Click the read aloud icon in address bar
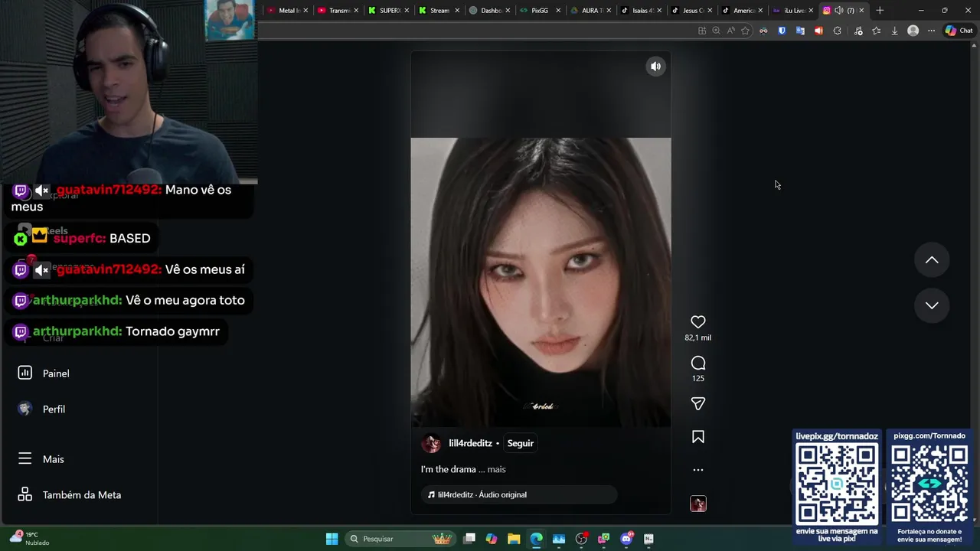 click(x=730, y=31)
